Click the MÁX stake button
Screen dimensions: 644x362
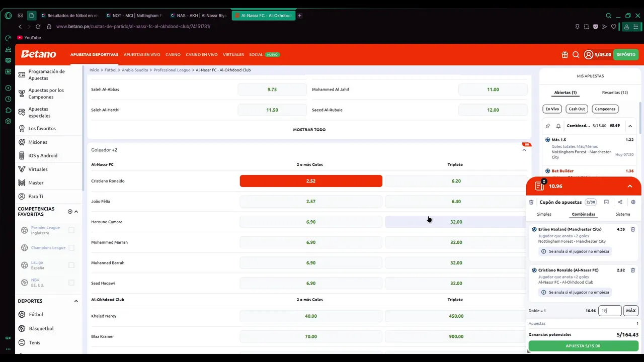pos(631,311)
